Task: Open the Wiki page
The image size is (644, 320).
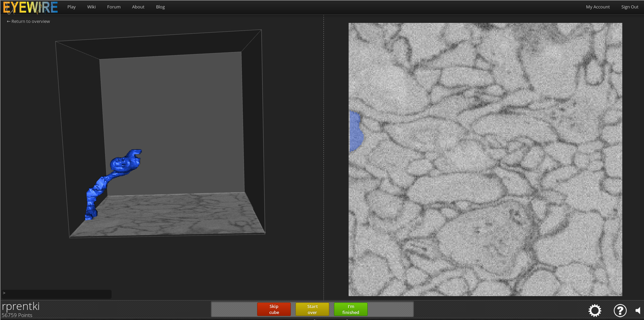Action: (91, 7)
